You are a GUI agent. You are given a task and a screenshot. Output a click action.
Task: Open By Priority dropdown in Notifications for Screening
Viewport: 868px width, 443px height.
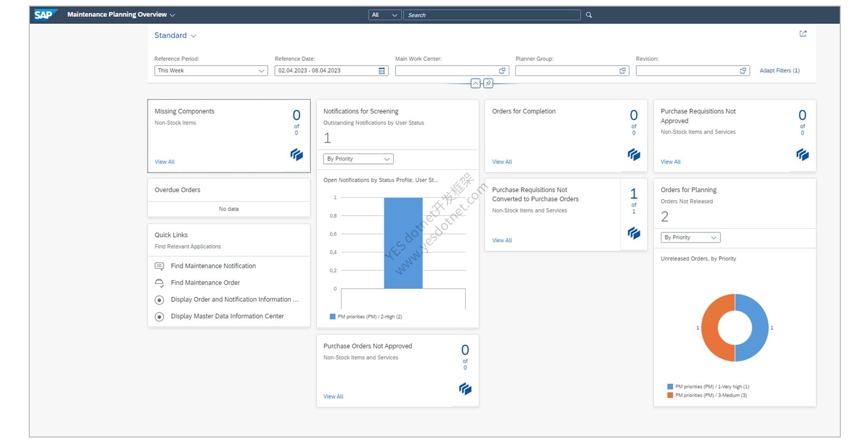point(359,159)
